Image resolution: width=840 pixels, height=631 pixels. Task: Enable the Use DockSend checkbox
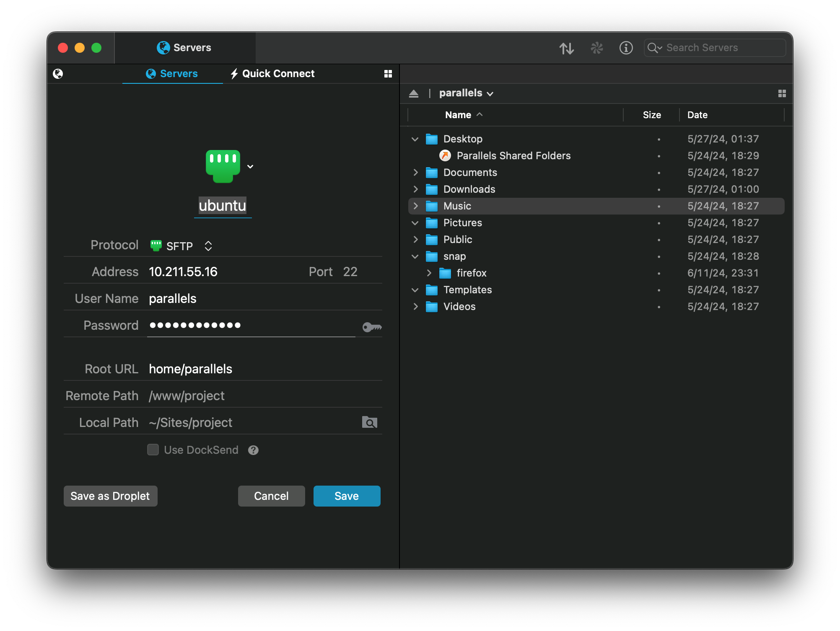click(x=153, y=450)
